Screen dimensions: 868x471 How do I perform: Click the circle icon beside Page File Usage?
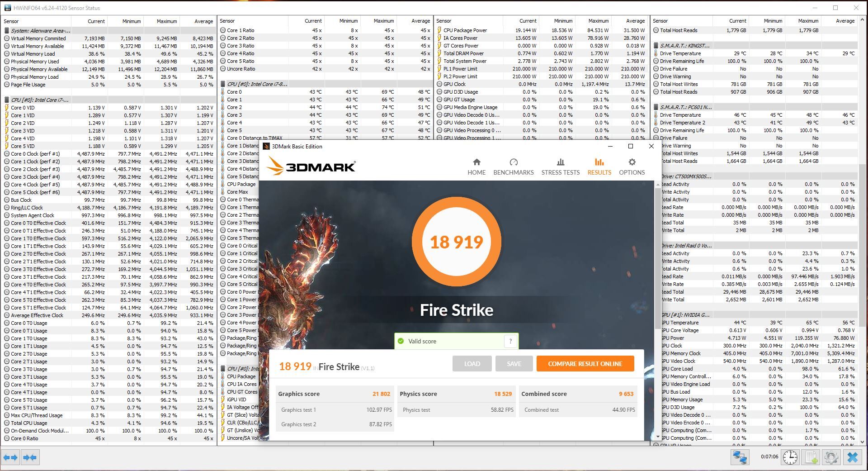[7, 85]
